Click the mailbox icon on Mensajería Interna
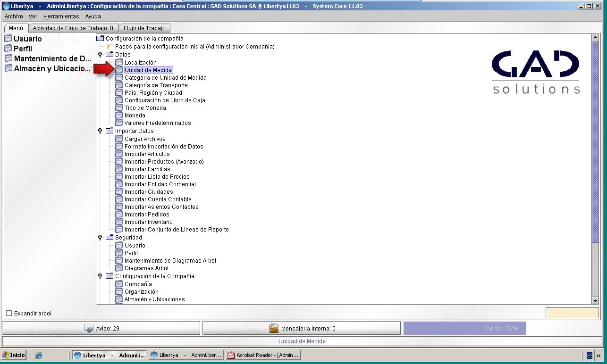607x364 pixels. tap(273, 328)
